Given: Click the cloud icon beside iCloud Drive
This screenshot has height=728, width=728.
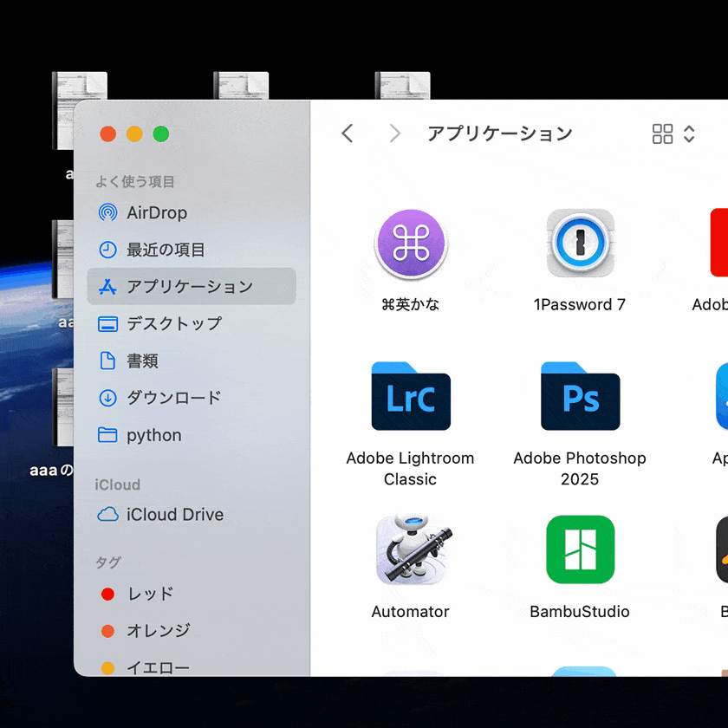Looking at the screenshot, I should pyautogui.click(x=107, y=515).
